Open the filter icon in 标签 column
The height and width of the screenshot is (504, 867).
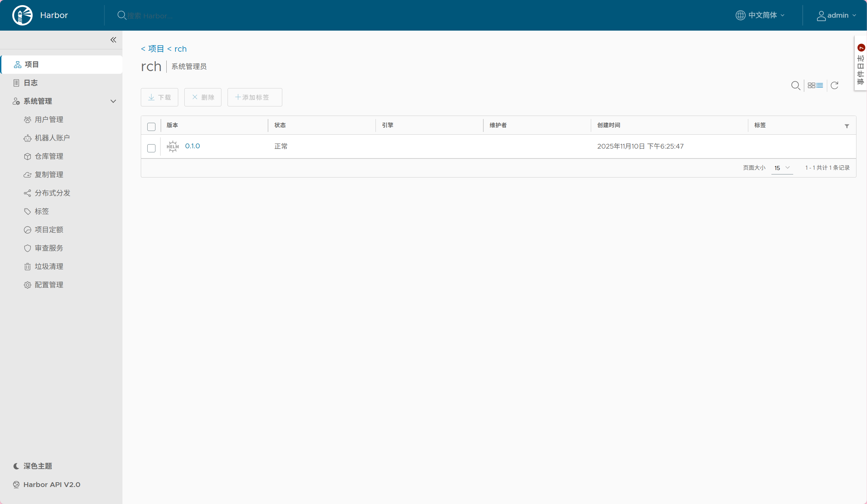(x=847, y=126)
